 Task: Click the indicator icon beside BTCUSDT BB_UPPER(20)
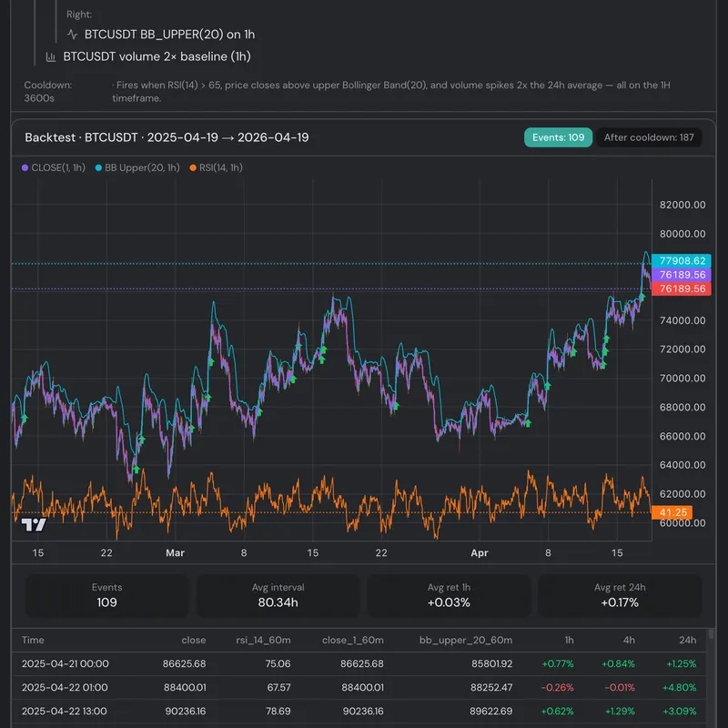pos(72,35)
